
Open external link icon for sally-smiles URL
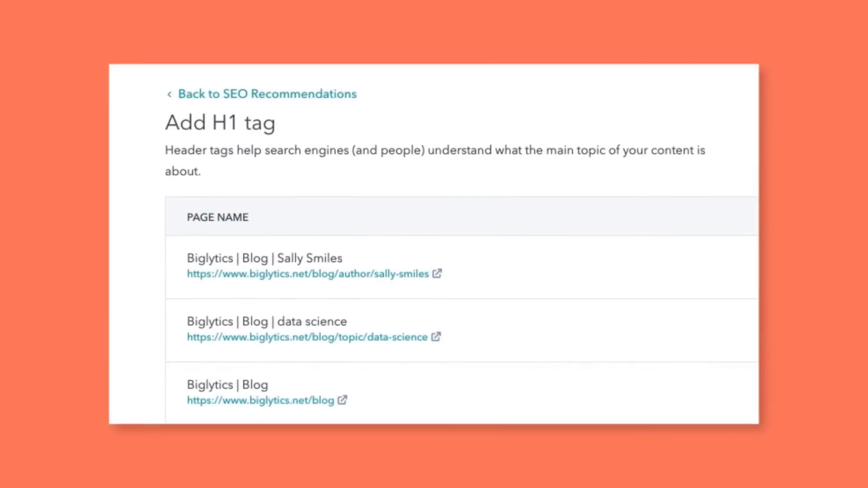click(x=437, y=274)
